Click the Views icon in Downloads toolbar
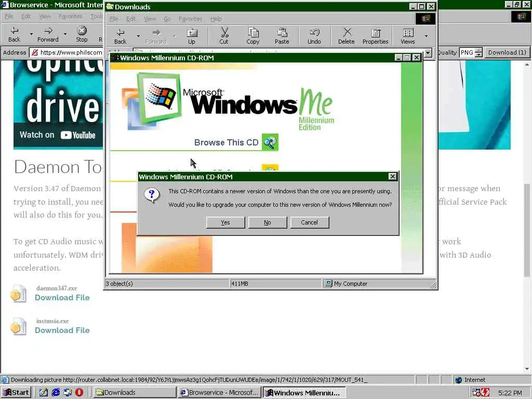 (408, 36)
